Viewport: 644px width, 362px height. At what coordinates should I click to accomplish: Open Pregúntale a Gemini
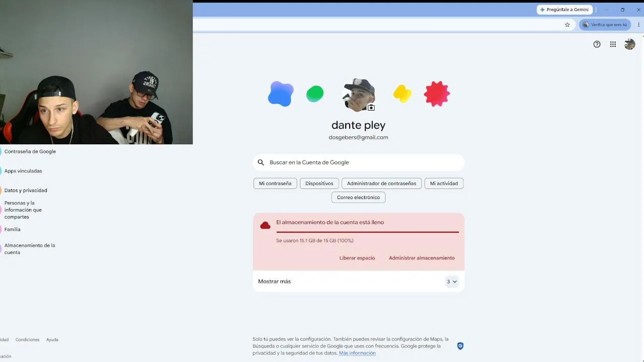[x=565, y=10]
